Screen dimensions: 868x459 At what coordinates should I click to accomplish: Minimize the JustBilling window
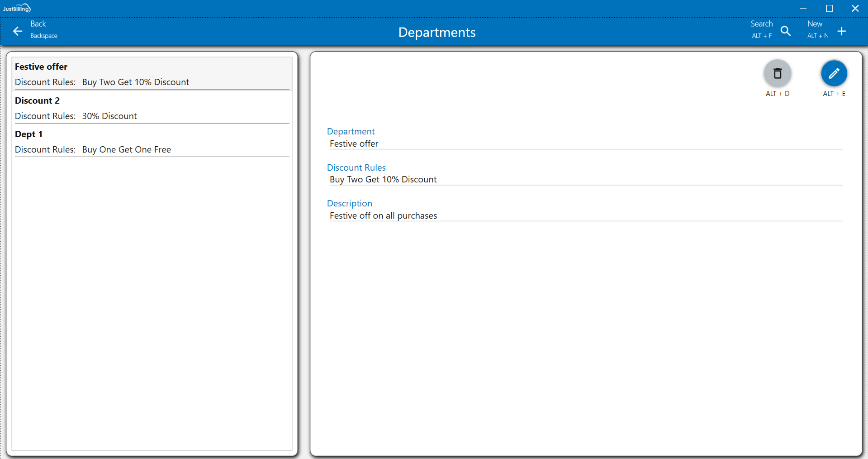click(x=803, y=8)
